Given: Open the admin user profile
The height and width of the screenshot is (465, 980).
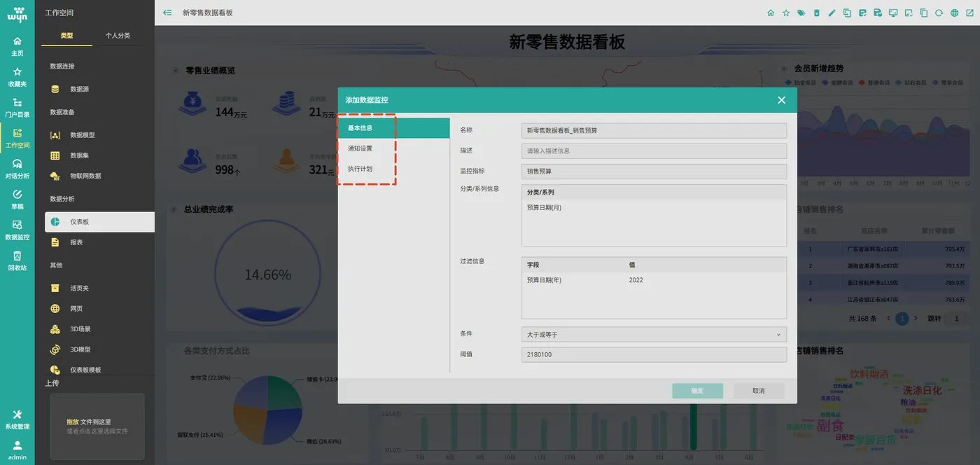Looking at the screenshot, I should point(17,450).
